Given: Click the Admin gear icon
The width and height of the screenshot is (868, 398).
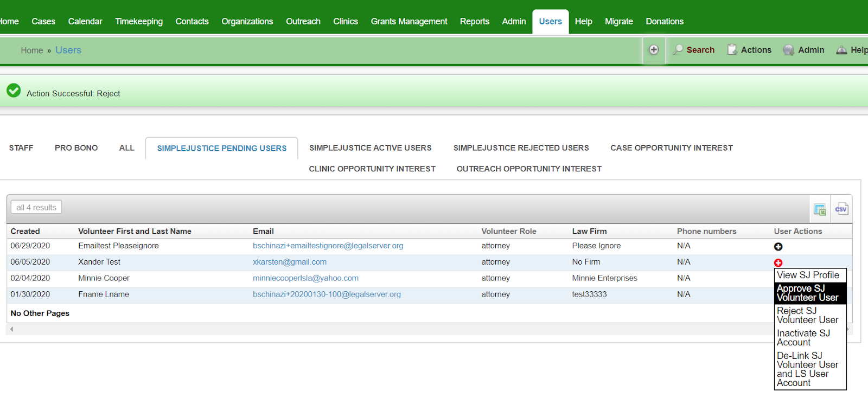Looking at the screenshot, I should (x=788, y=50).
